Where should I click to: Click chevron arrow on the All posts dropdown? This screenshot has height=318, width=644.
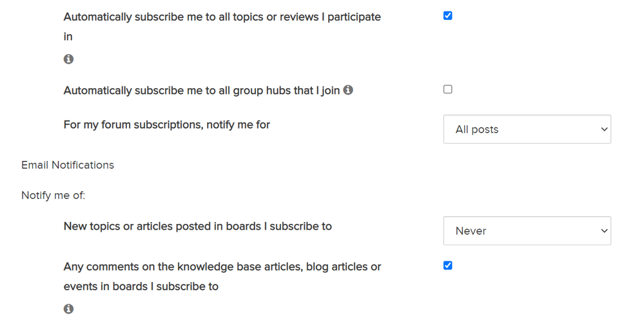(x=604, y=129)
